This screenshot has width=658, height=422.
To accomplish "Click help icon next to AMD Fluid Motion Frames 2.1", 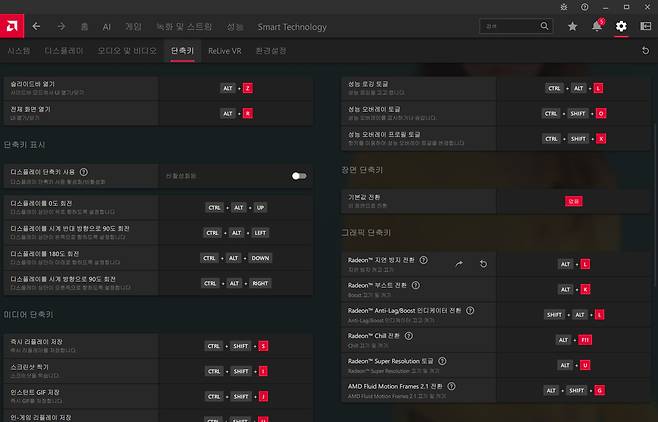I will pyautogui.click(x=452, y=385).
